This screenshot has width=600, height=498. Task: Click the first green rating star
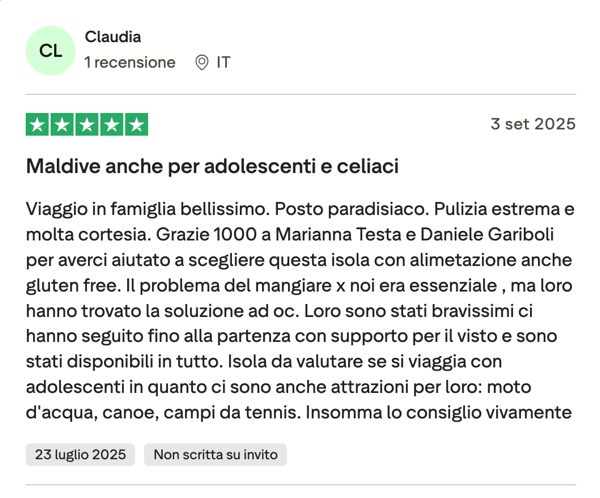pyautogui.click(x=37, y=125)
